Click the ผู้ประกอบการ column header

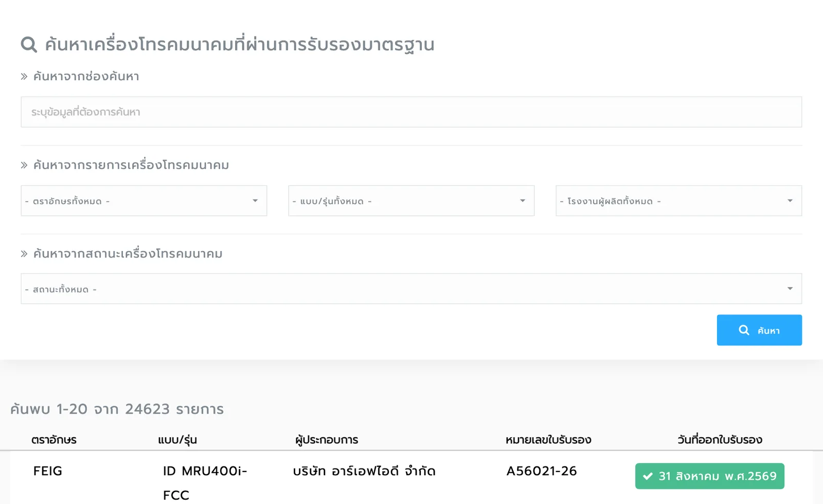point(327,440)
